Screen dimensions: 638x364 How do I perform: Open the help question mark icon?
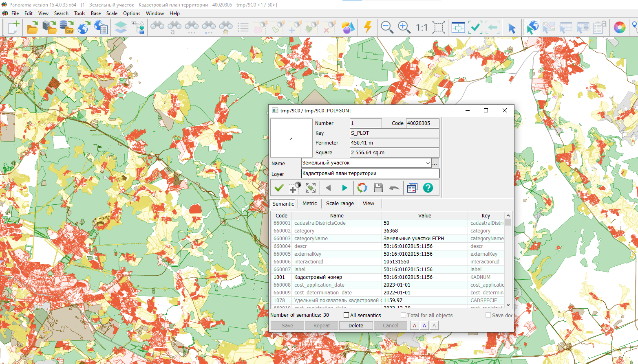click(x=428, y=188)
